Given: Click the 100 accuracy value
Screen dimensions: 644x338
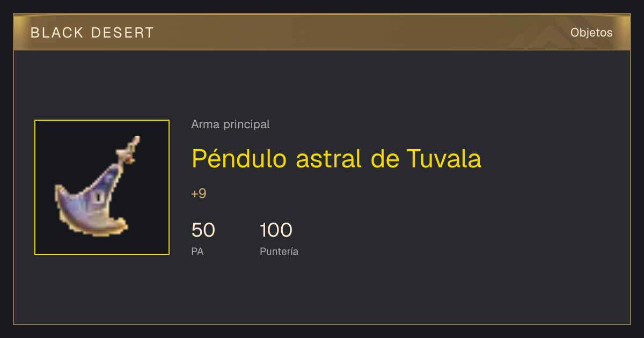Looking at the screenshot, I should point(276,230).
